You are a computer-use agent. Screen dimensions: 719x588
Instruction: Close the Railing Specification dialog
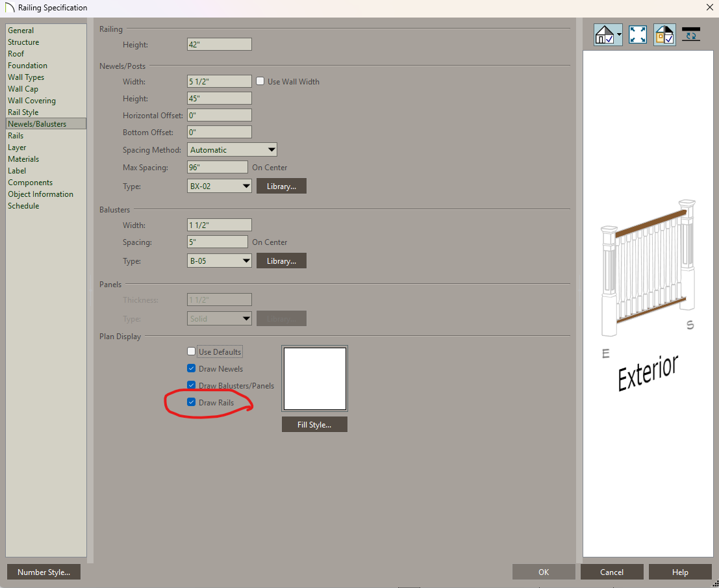(709, 8)
